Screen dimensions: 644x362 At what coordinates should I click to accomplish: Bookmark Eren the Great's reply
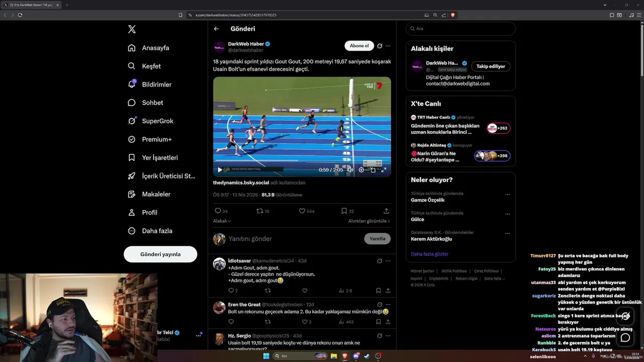[x=378, y=322]
